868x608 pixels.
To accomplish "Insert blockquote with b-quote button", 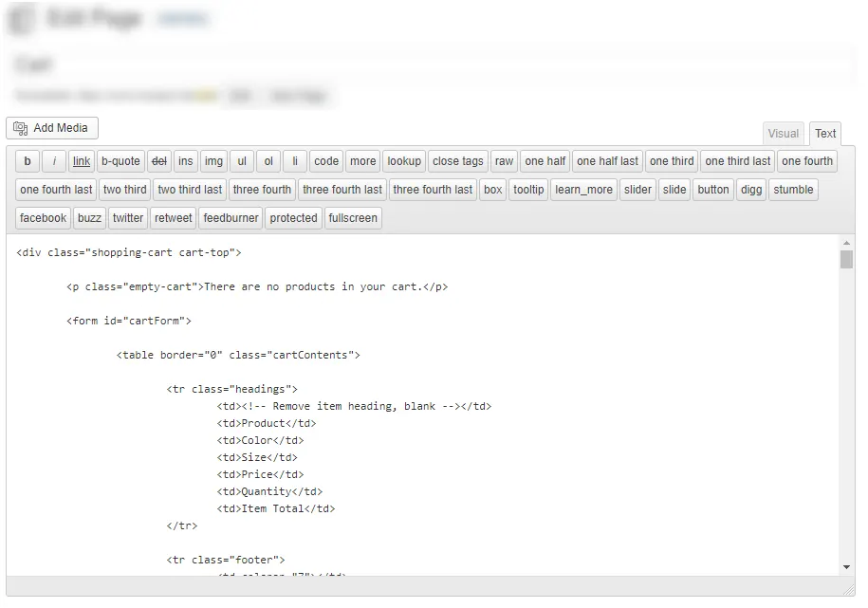I will tap(120, 161).
